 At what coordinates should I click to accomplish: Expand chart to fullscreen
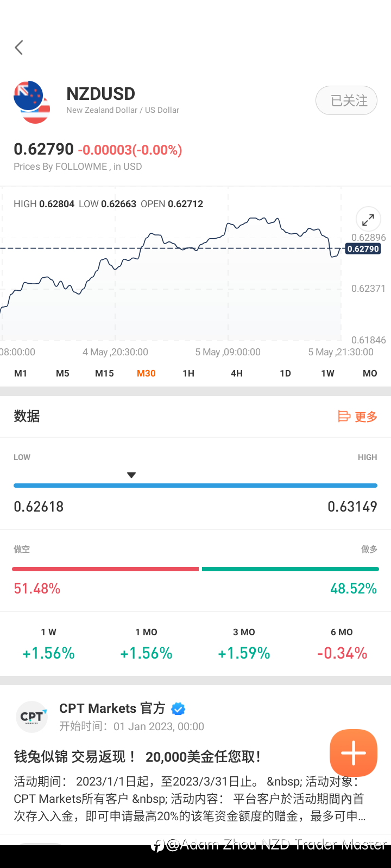click(368, 220)
